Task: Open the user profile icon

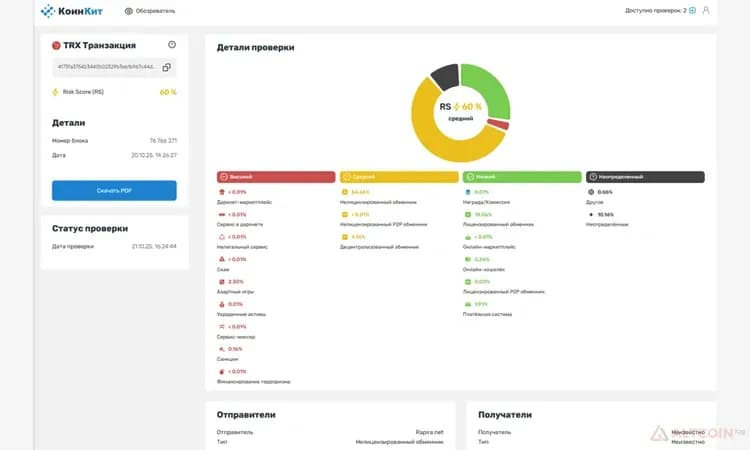Action: coord(706,11)
